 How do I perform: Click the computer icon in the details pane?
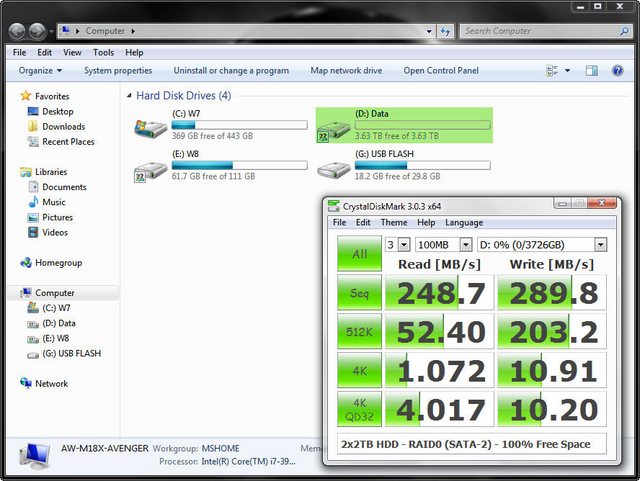pos(35,456)
